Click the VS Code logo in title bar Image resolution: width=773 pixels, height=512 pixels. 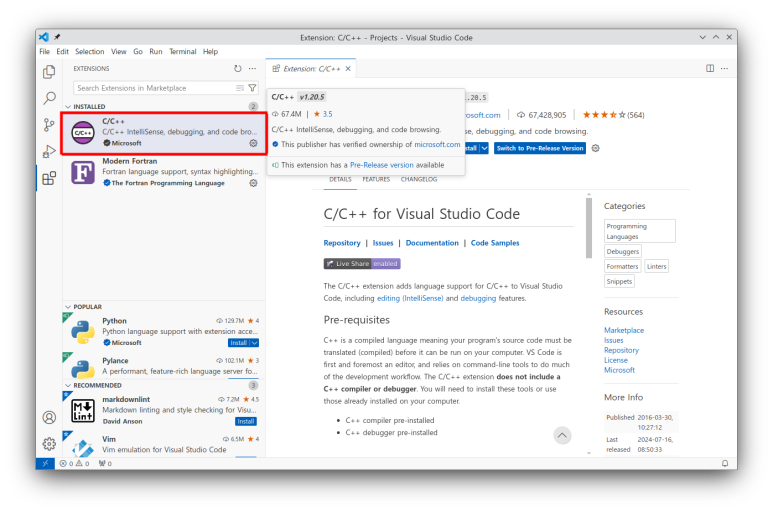(x=44, y=37)
